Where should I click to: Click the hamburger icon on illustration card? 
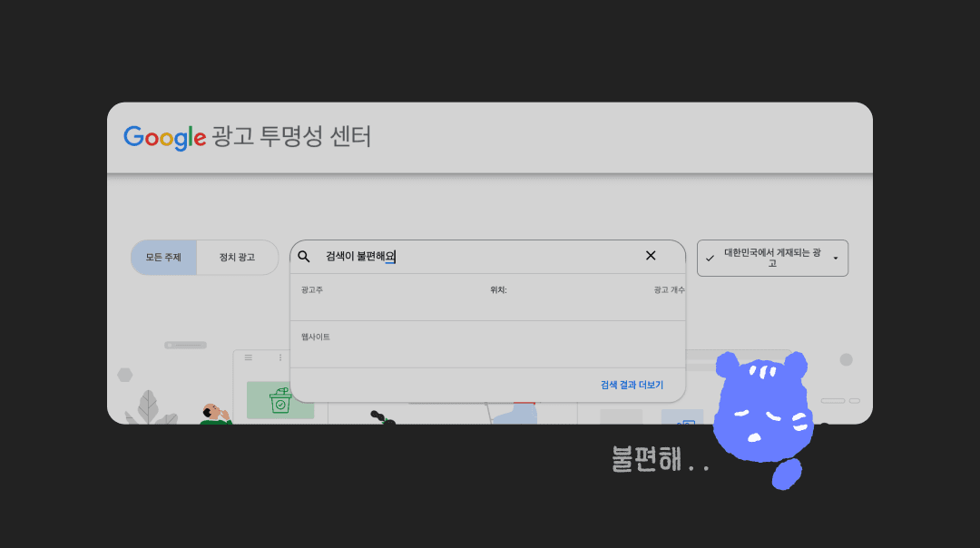[x=248, y=357]
